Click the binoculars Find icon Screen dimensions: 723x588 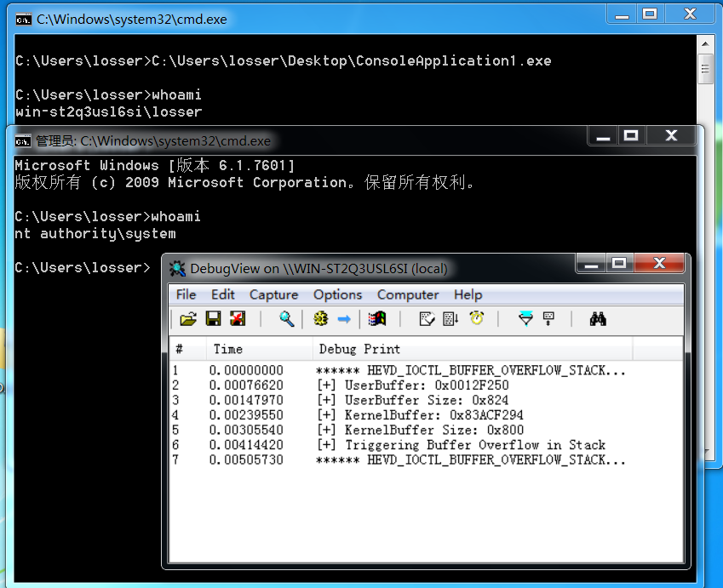598,319
